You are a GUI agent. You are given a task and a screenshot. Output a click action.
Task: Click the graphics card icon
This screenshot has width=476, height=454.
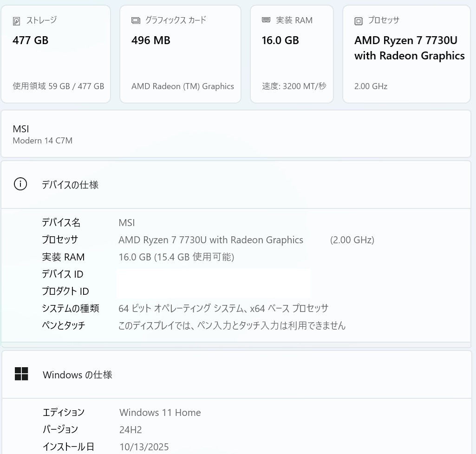point(136,20)
